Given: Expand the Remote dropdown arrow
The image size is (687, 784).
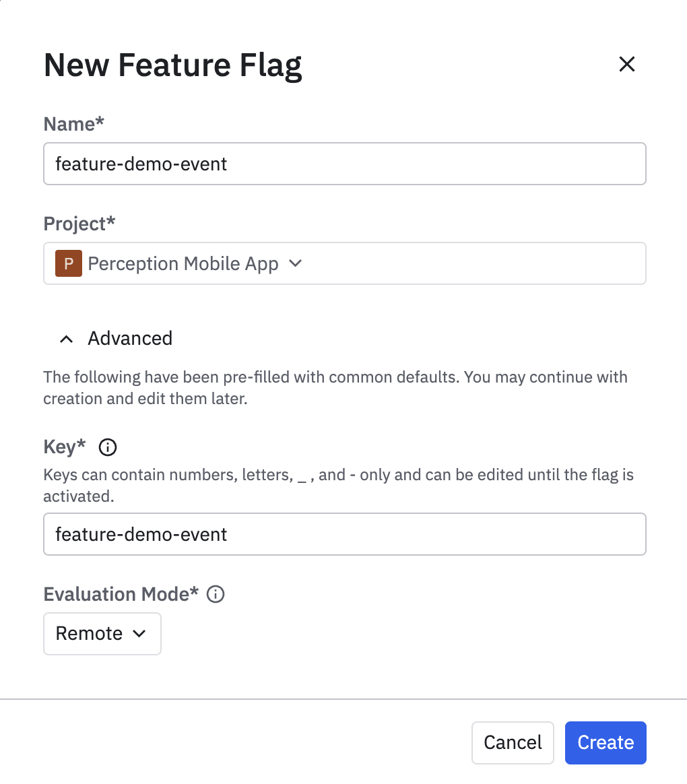Looking at the screenshot, I should coord(140,634).
